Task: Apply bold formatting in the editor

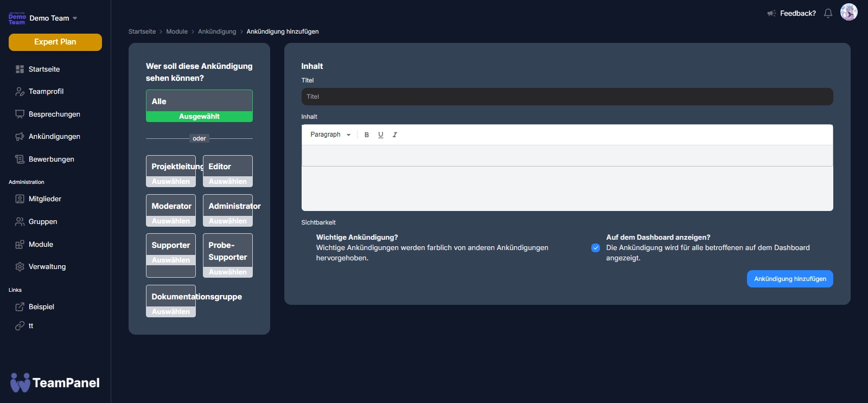Action: [x=367, y=135]
